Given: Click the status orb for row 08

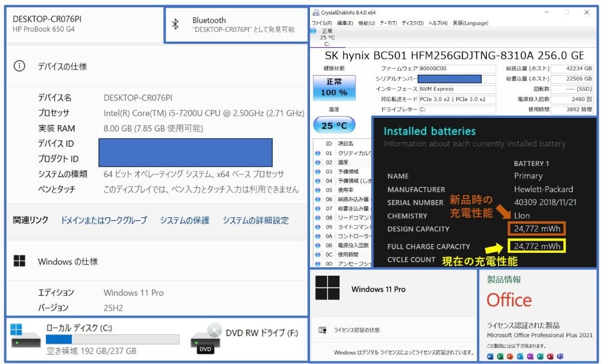Looking at the screenshot, I should point(318,218).
